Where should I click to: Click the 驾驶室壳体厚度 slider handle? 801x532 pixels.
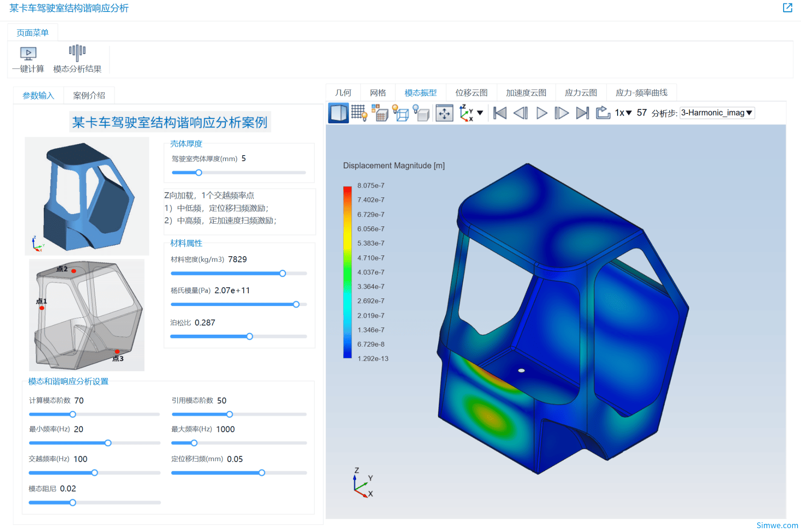coord(199,173)
